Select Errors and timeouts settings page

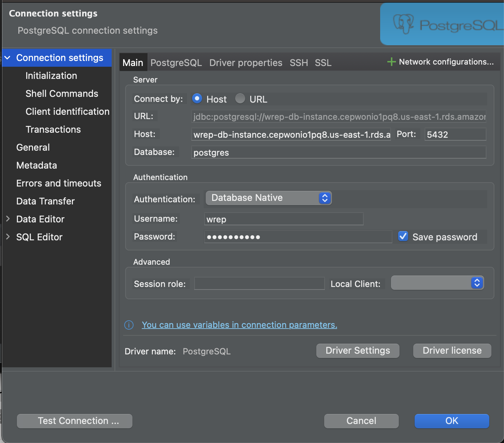pos(59,183)
